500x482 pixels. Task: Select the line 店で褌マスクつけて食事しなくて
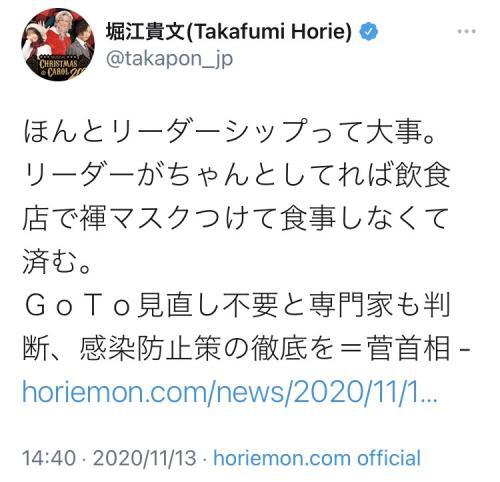point(236,218)
